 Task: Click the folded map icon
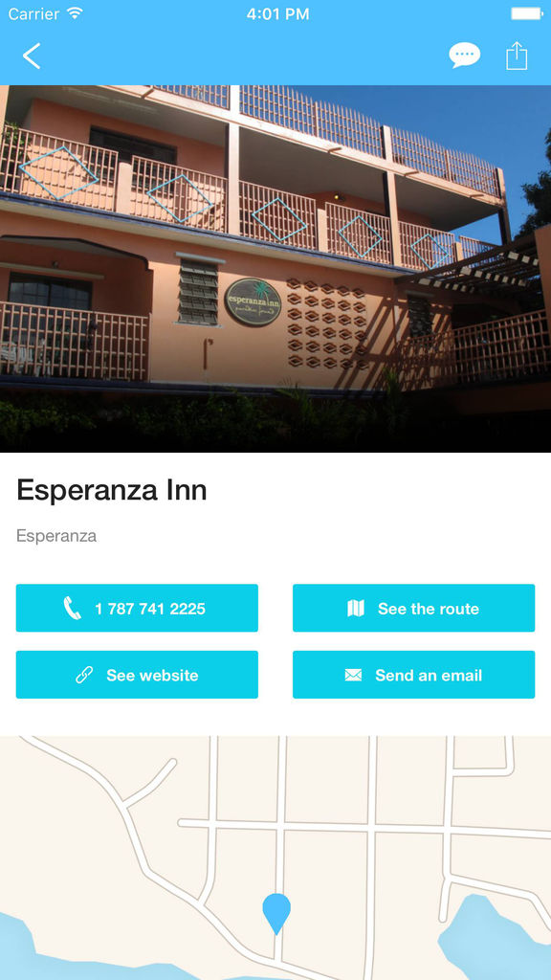pos(356,608)
